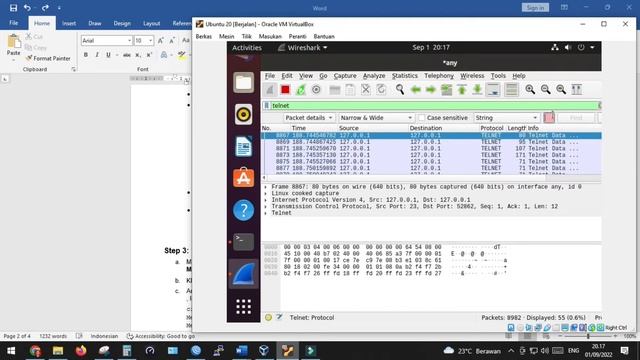Click the Close capture file X icon

click(x=366, y=89)
